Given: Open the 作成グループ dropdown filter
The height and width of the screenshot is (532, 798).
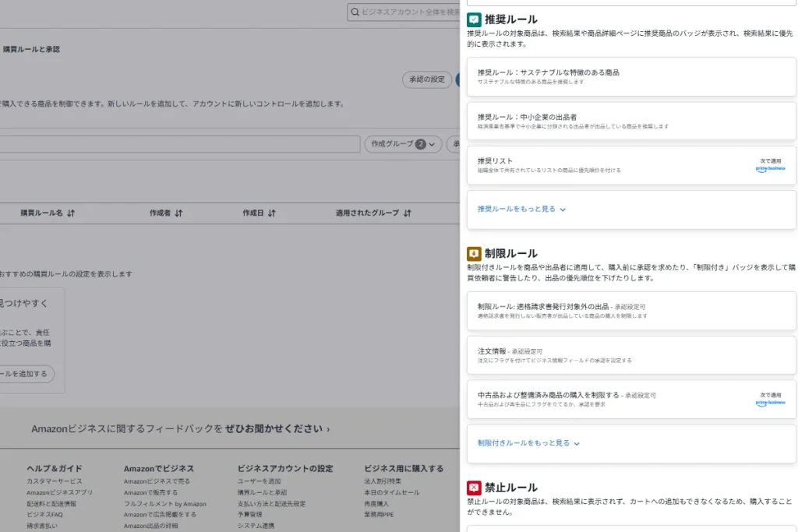Looking at the screenshot, I should pos(403,144).
